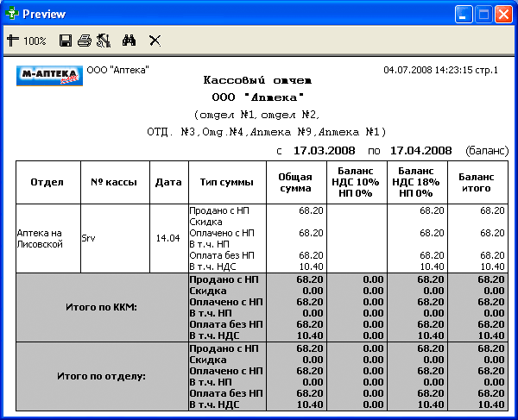Click the 'Тип суммы' column header

coord(226,182)
